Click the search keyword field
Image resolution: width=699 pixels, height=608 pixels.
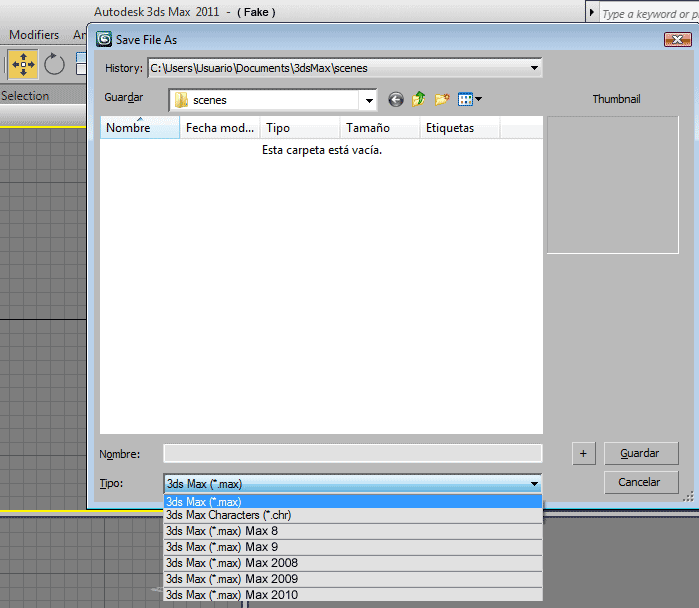(x=650, y=14)
